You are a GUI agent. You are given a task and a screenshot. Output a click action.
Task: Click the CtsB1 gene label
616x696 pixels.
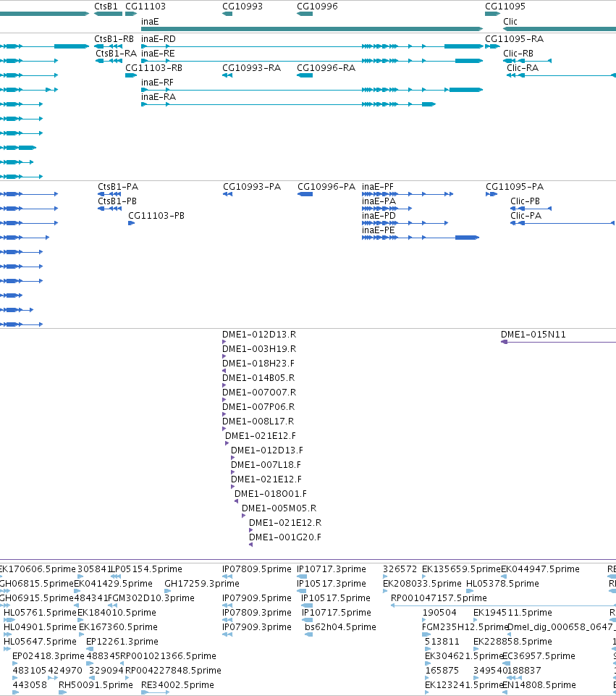(x=106, y=7)
